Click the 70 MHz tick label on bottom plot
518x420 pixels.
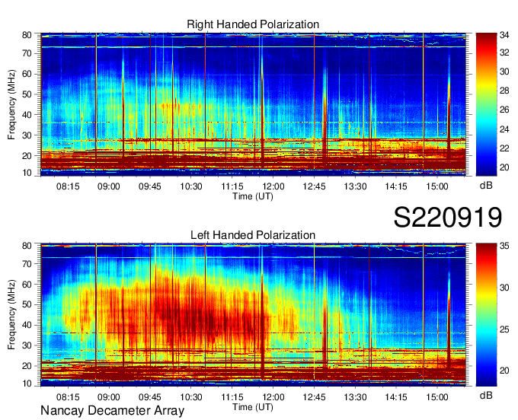pyautogui.click(x=27, y=263)
